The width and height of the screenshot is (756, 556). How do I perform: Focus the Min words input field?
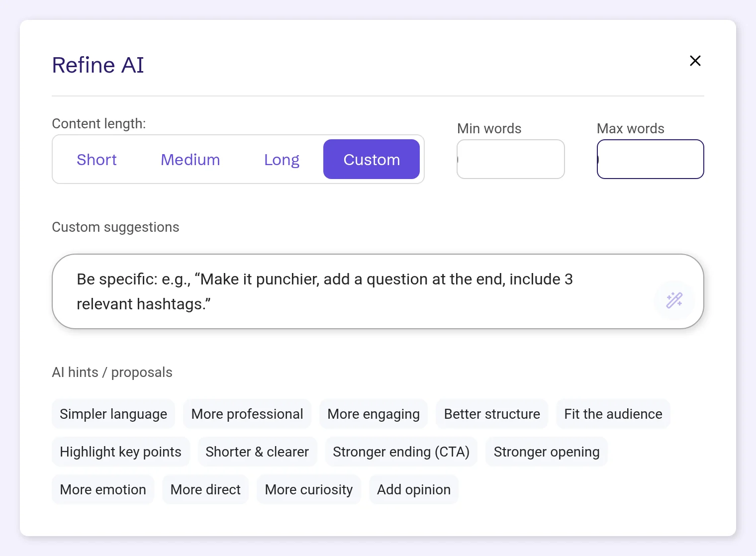click(x=511, y=159)
